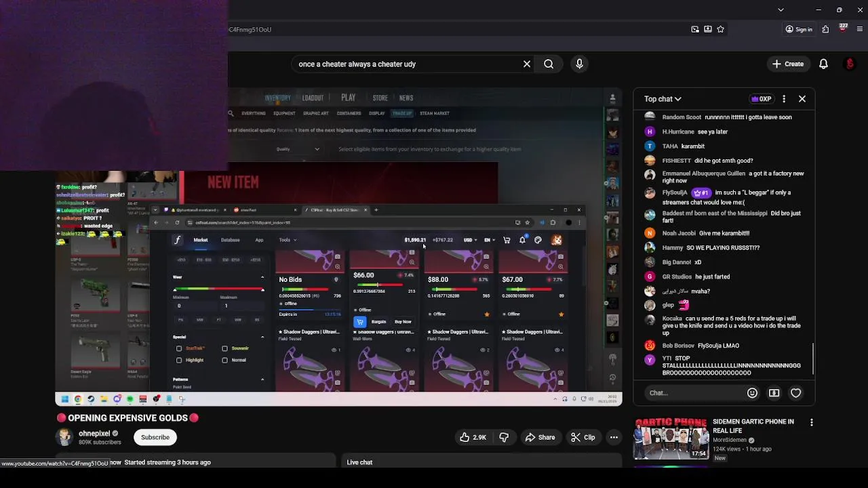Screen dimensions: 868x488
Task: Open the browser extensions puzzle icon
Action: 825,29
